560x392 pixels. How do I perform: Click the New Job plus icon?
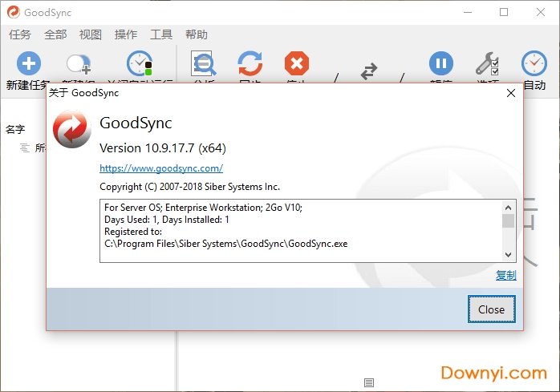click(x=29, y=63)
